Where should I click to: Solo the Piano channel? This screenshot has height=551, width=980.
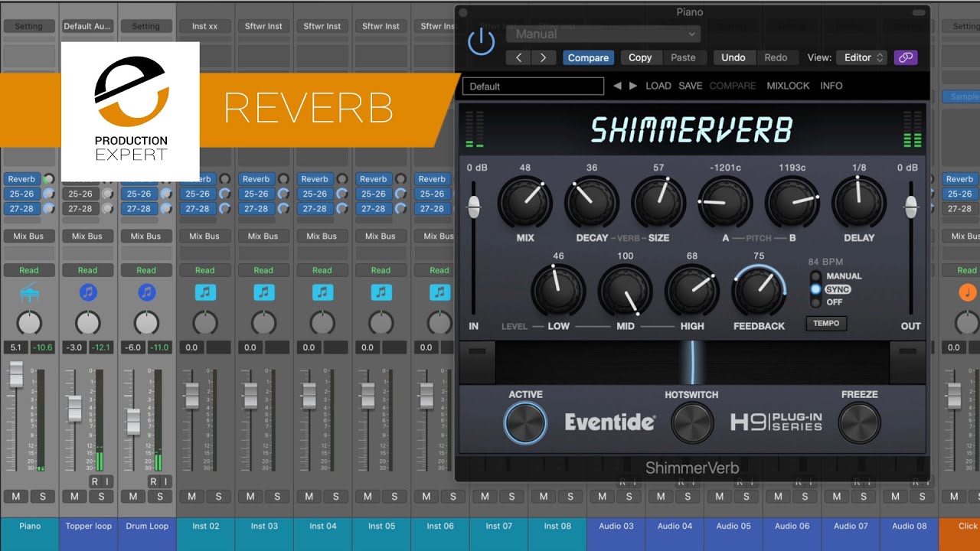click(44, 496)
